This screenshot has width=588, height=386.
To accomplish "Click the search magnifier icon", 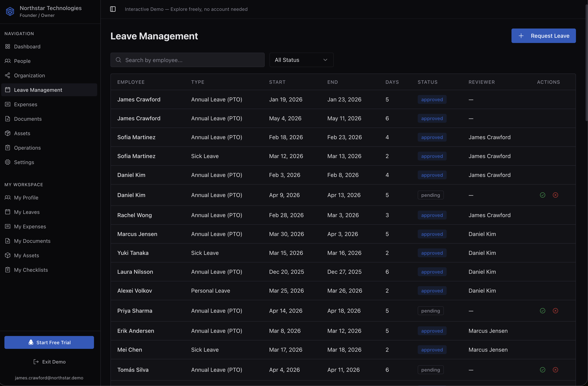I will pyautogui.click(x=118, y=60).
